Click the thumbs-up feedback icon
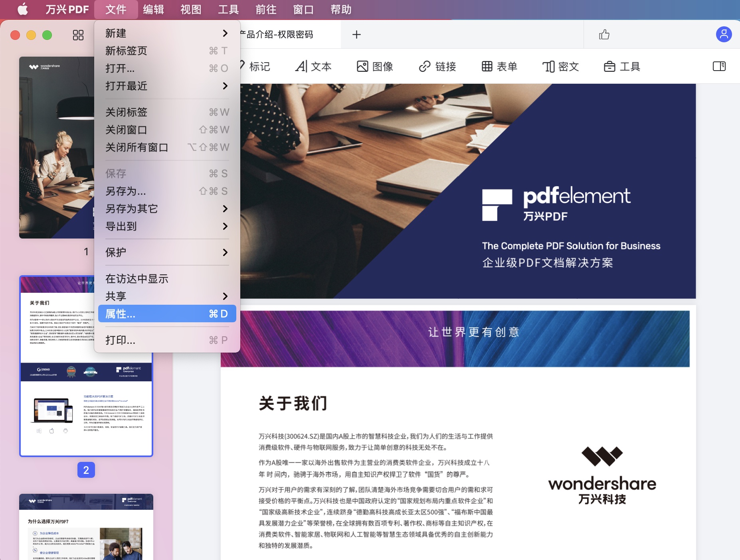740x560 pixels. tap(604, 35)
